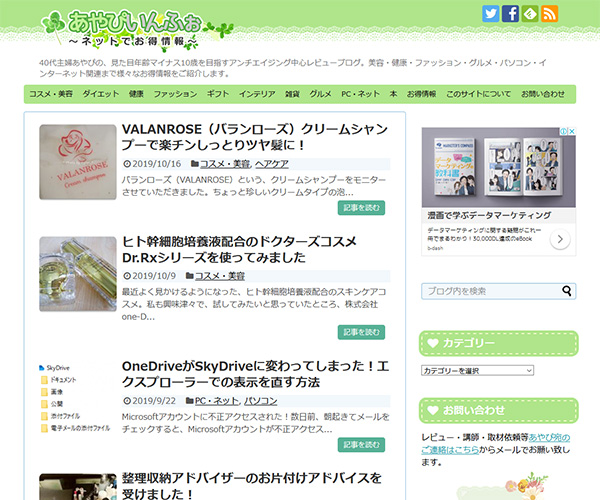Image resolution: width=600 pixels, height=500 pixels.
Task: Click the お問い合わせ sidebar heading
Action: point(499,410)
